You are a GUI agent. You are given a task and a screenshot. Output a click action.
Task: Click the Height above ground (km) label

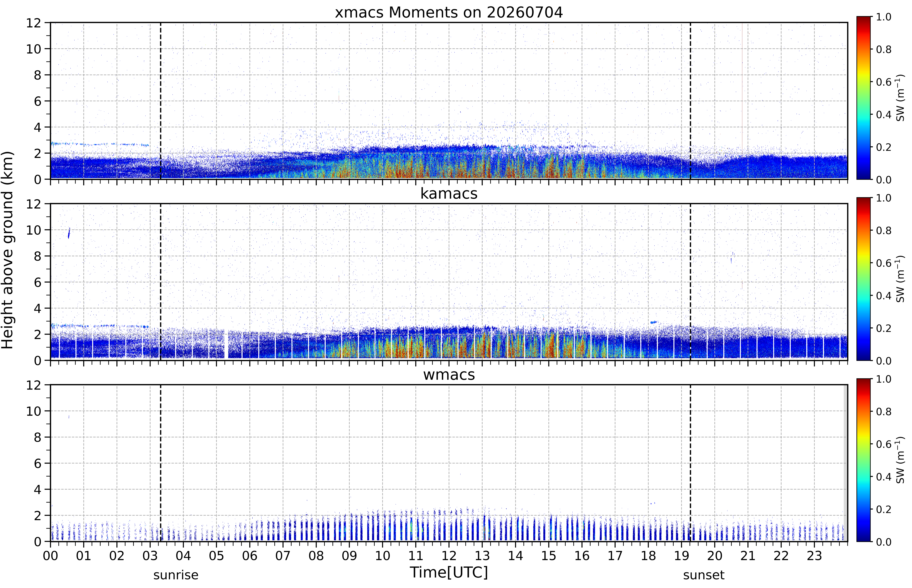click(8, 250)
